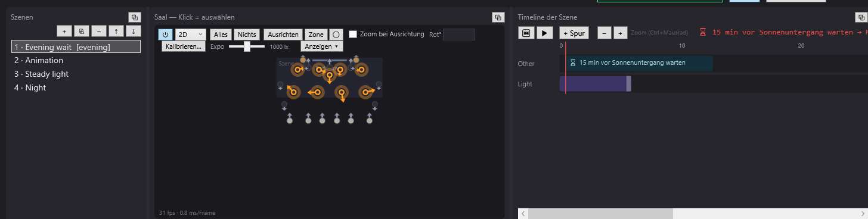Zoom in the timeline with plus button
This screenshot has height=219, width=868.
(x=620, y=33)
